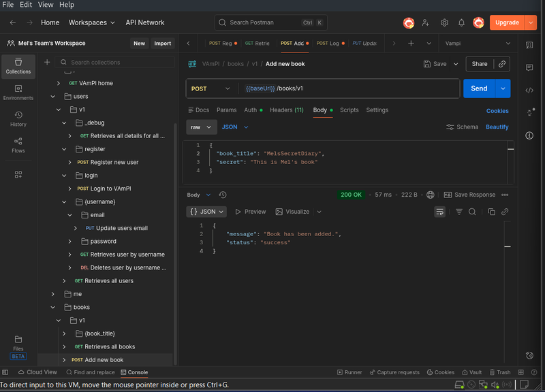Open the POST method dropdown
Screen dimensions: 545x392
(211, 88)
